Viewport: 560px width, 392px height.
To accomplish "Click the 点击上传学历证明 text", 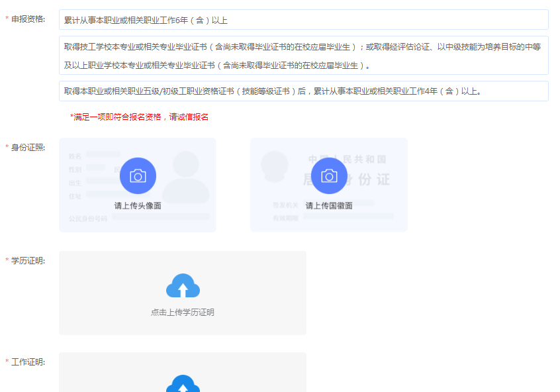I will click(x=183, y=313).
